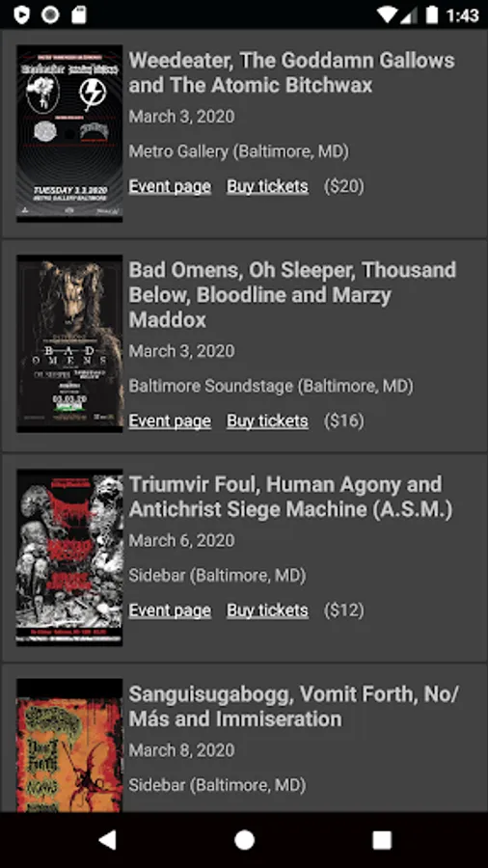This screenshot has height=868, width=488.
Task: Select the Bad Omens, Oh Sleeper event title
Action: point(292,294)
